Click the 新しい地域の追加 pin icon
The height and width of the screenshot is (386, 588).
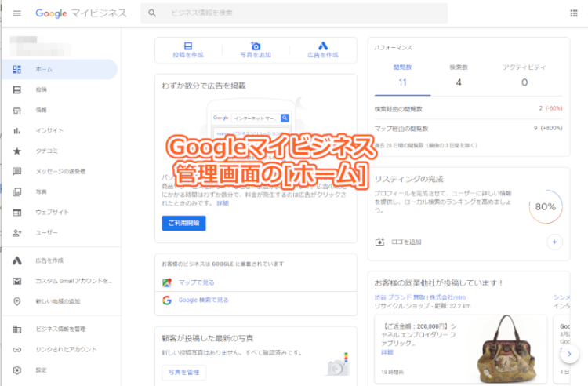[x=17, y=301]
